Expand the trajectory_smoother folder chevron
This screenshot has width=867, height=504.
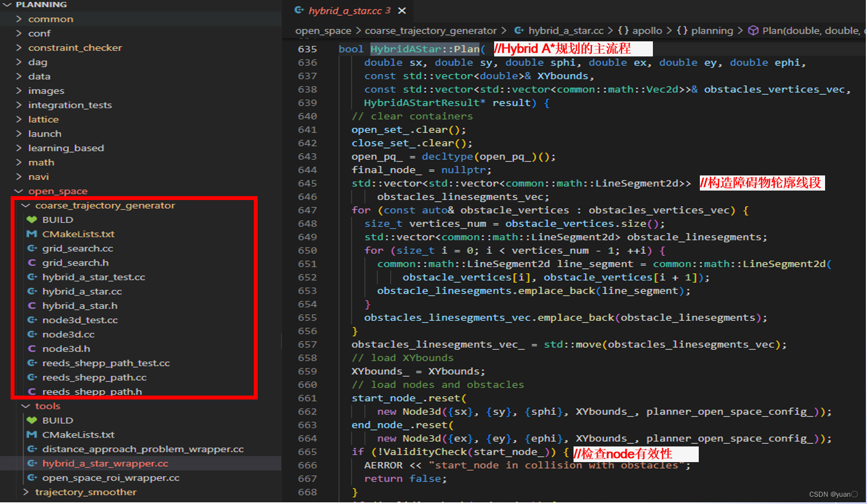click(26, 492)
